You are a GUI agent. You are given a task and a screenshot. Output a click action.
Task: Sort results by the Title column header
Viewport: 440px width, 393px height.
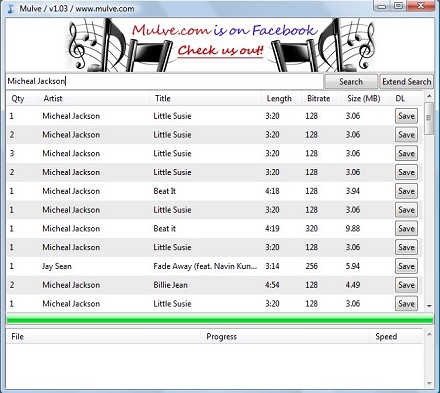[163, 99]
